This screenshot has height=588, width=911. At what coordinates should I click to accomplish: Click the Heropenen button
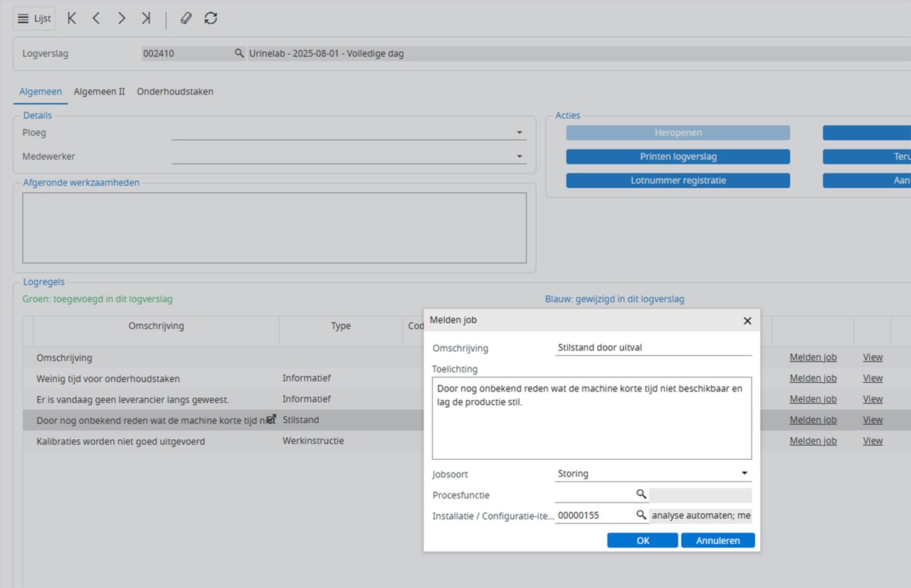pos(678,133)
